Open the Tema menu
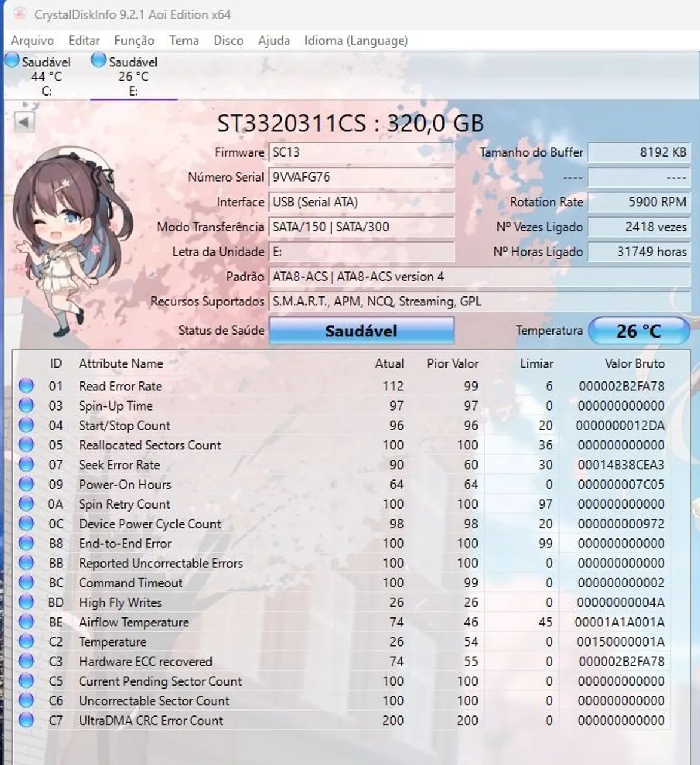The width and height of the screenshot is (700, 765). [184, 41]
